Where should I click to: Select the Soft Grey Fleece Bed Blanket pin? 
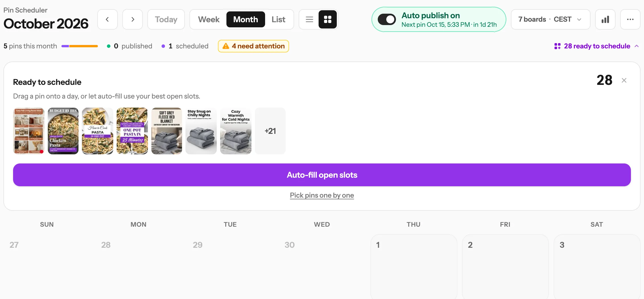pyautogui.click(x=167, y=131)
